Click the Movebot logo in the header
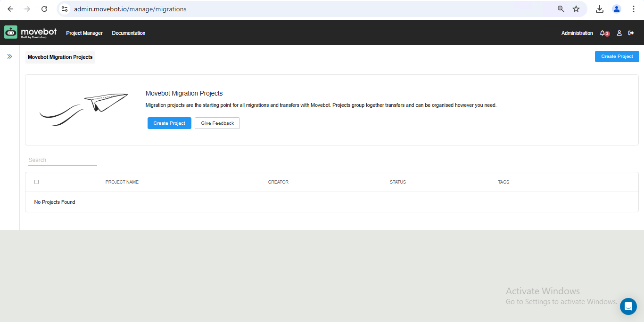Viewport: 644px width, 322px height. click(31, 32)
